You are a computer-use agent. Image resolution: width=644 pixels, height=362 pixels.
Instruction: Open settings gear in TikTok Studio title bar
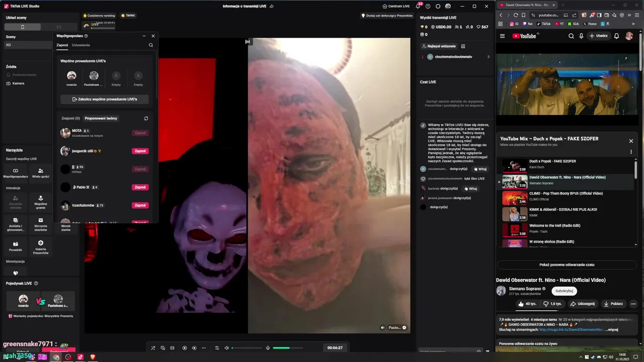438,6
